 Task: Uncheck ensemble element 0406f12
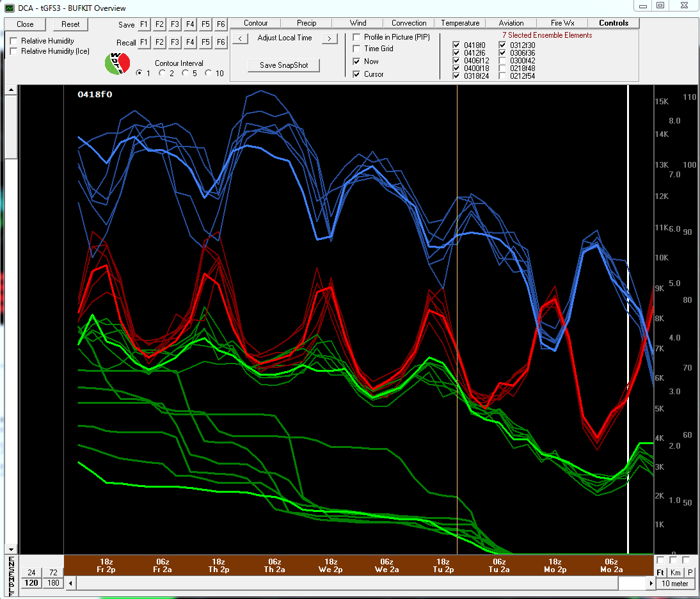[x=456, y=60]
